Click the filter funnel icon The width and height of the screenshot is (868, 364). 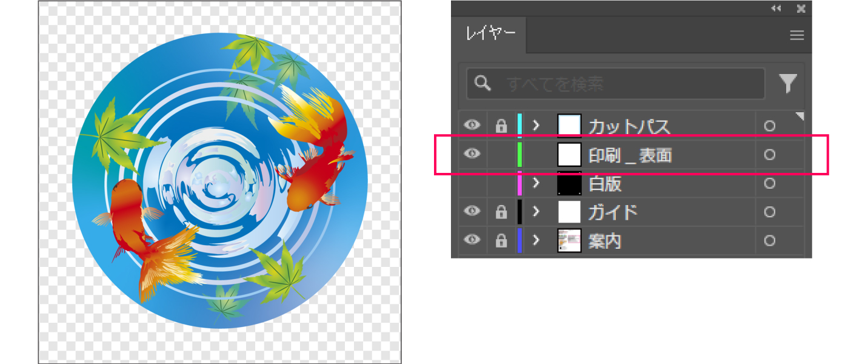click(787, 83)
